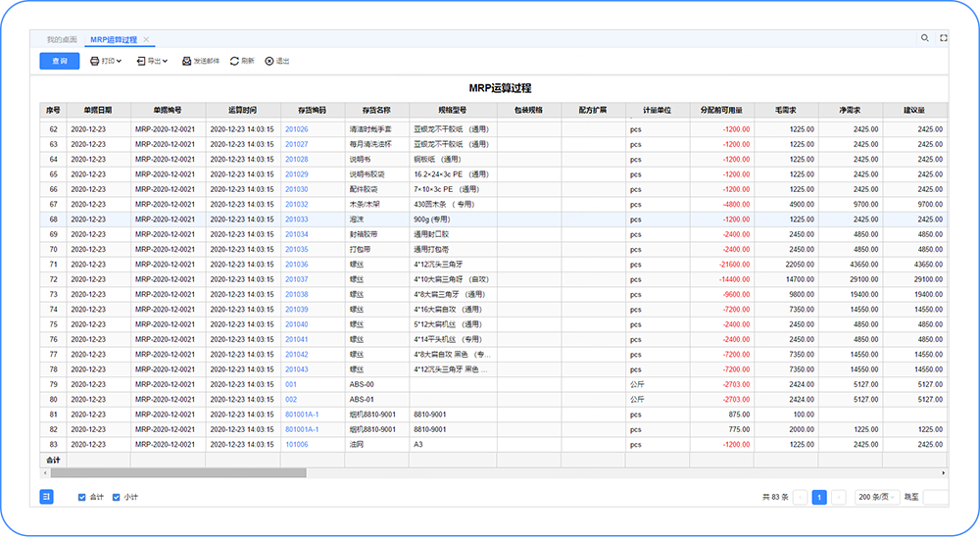The height and width of the screenshot is (537, 980).
Task: Click the fullscreen icon at top right
Action: click(x=944, y=38)
